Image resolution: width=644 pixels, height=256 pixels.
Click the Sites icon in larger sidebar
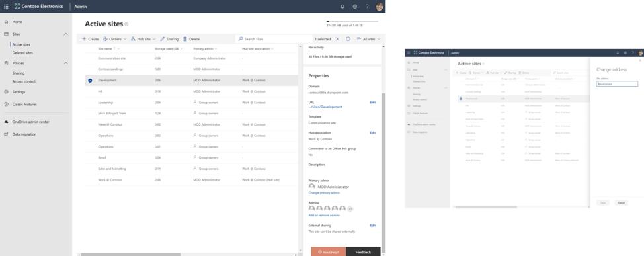tap(6, 34)
